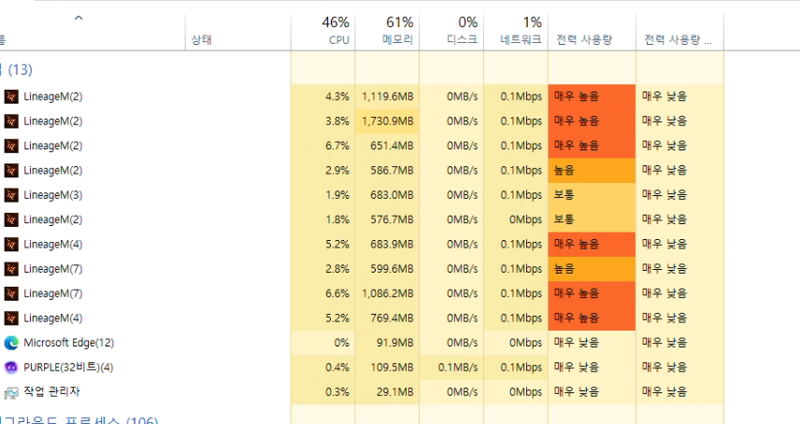This screenshot has width=800, height=424.
Task: Sort by the truncated 전력 사용량 ... column header
Action: pyautogui.click(x=680, y=32)
